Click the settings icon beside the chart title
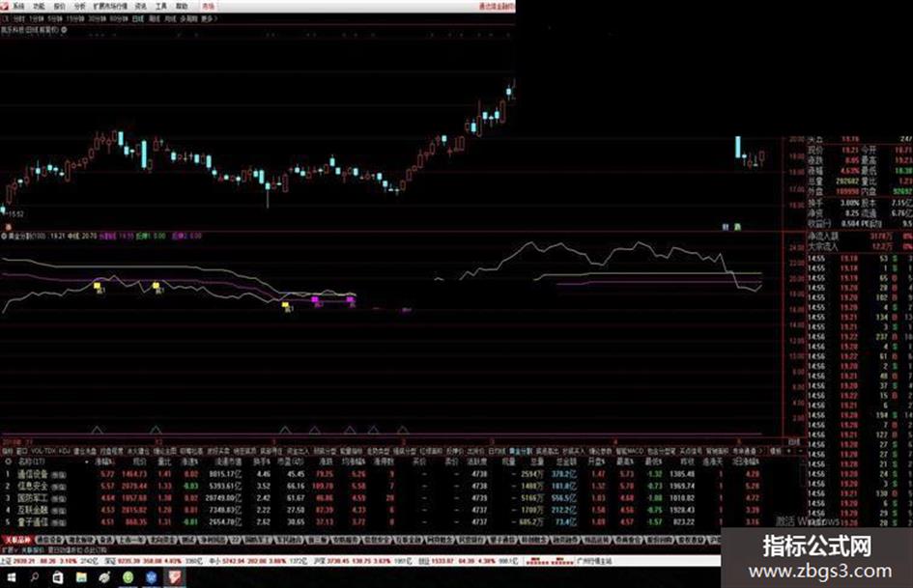The image size is (913, 588). [64, 29]
